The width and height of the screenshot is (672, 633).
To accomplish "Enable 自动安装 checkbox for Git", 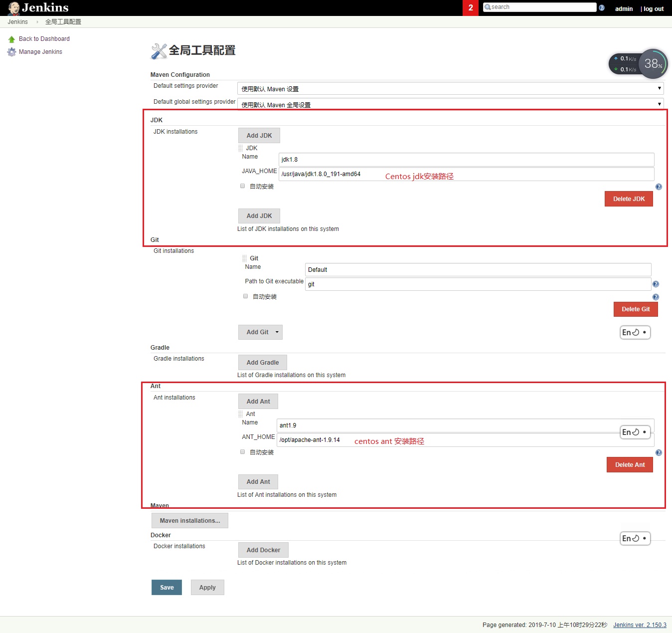I will click(246, 296).
